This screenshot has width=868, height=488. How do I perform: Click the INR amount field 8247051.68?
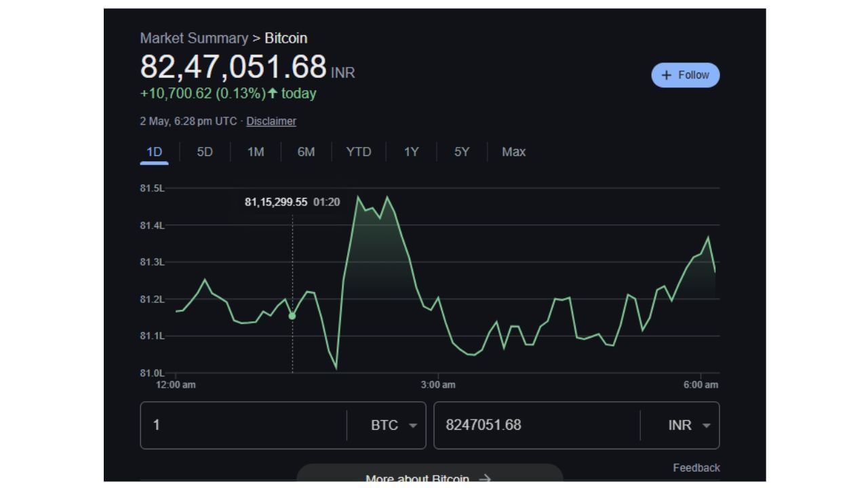537,426
